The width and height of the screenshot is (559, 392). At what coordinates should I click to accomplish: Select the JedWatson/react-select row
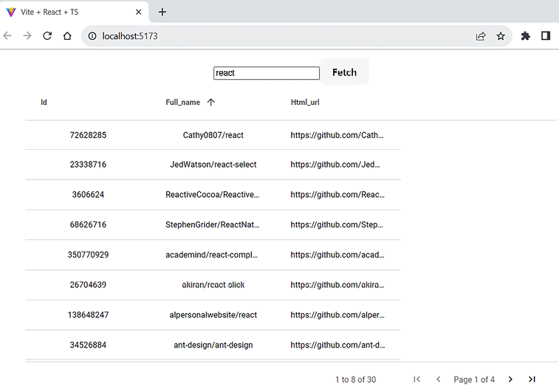click(213, 165)
